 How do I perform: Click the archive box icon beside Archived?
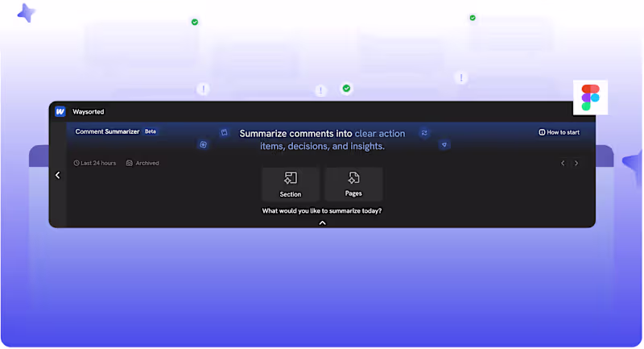(x=130, y=163)
